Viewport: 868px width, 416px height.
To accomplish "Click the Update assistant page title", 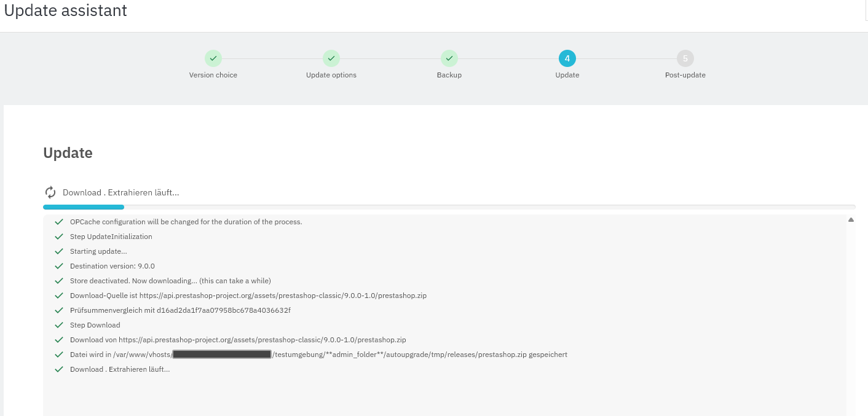I will pos(66,10).
